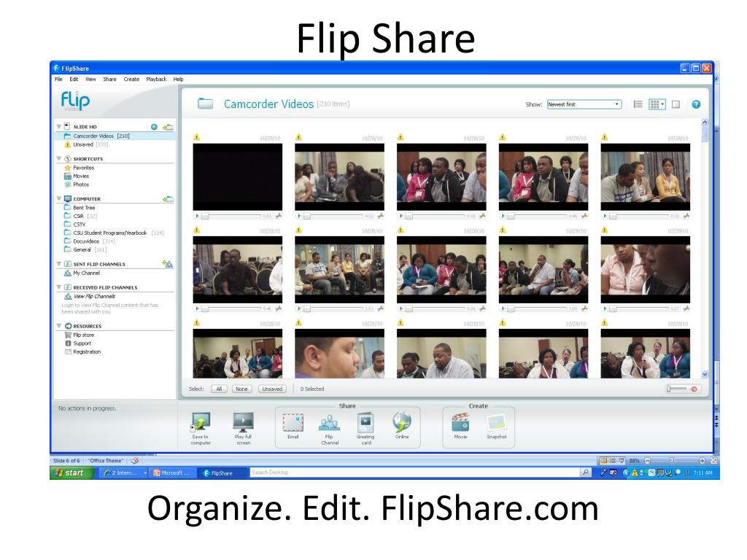Image resolution: width=747 pixels, height=560 pixels.
Task: Open the Help menu
Action: click(x=178, y=79)
